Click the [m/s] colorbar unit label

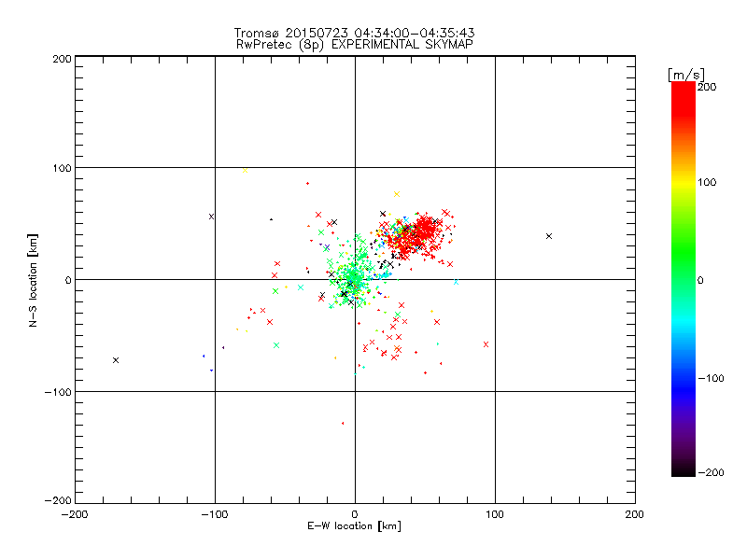pos(686,75)
